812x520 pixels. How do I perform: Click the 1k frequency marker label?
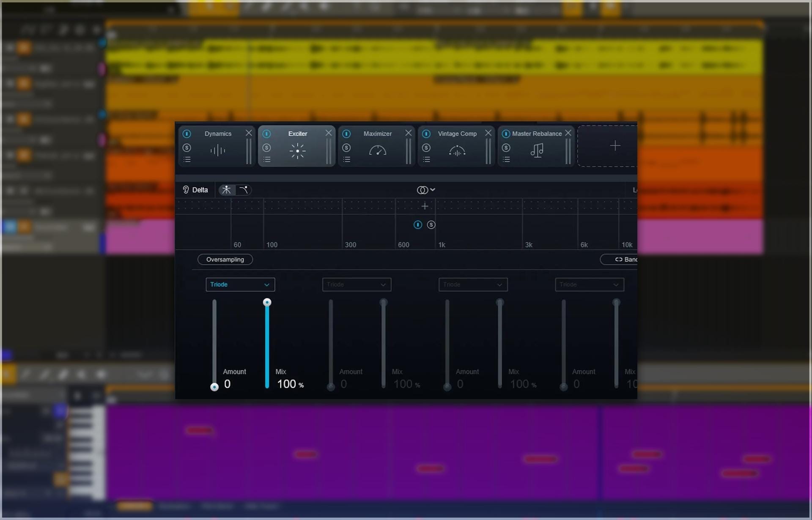click(442, 245)
